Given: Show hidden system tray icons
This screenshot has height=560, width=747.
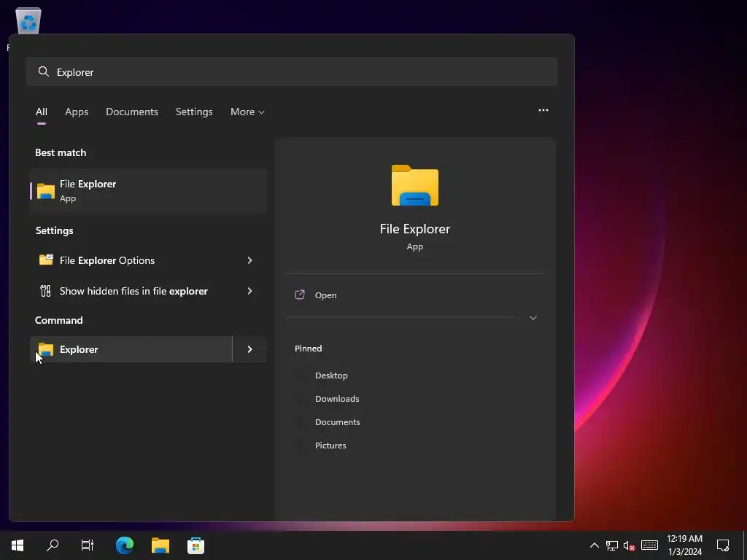Looking at the screenshot, I should (594, 545).
